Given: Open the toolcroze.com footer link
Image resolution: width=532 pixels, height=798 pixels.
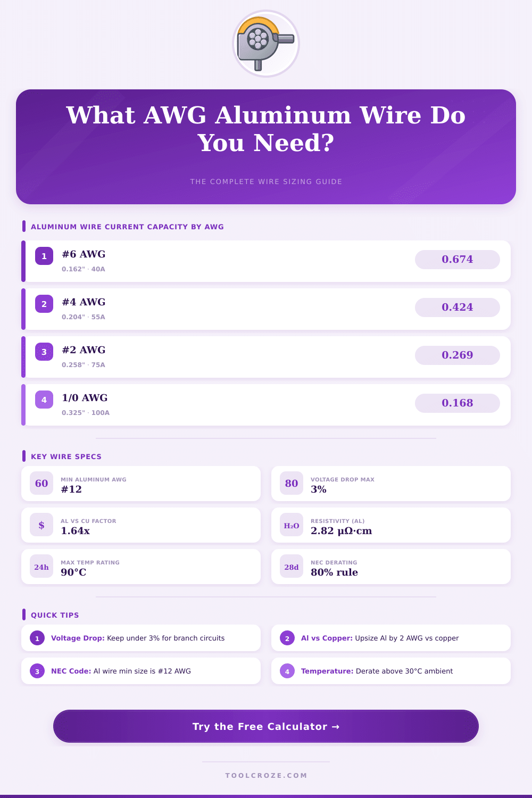Looking at the screenshot, I should (x=266, y=775).
